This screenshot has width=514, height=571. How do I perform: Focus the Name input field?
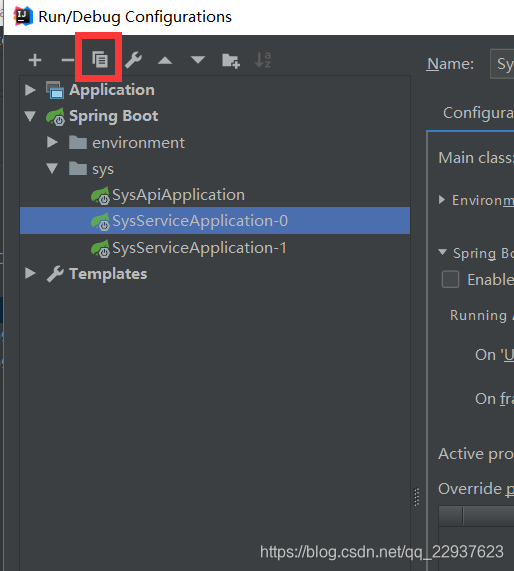tap(502, 64)
